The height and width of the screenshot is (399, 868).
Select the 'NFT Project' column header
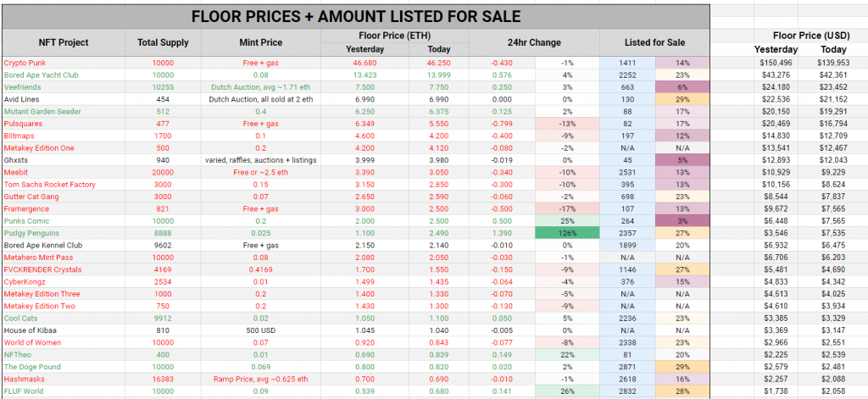click(x=64, y=42)
